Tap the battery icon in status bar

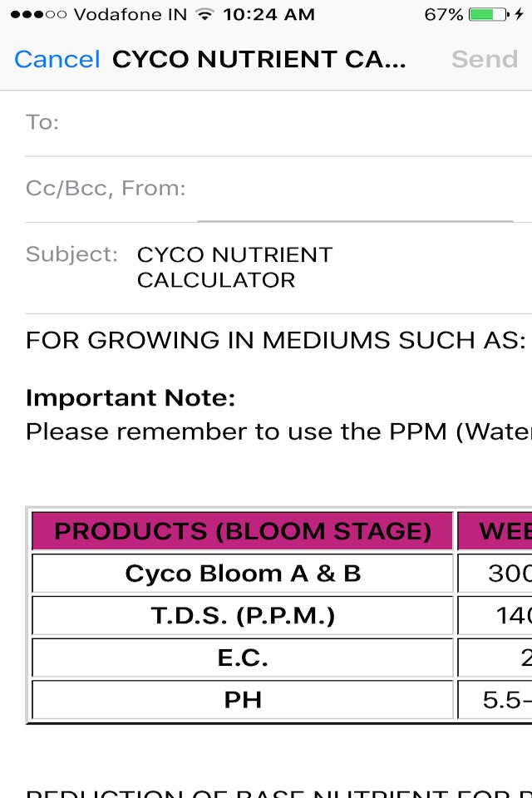tap(489, 14)
